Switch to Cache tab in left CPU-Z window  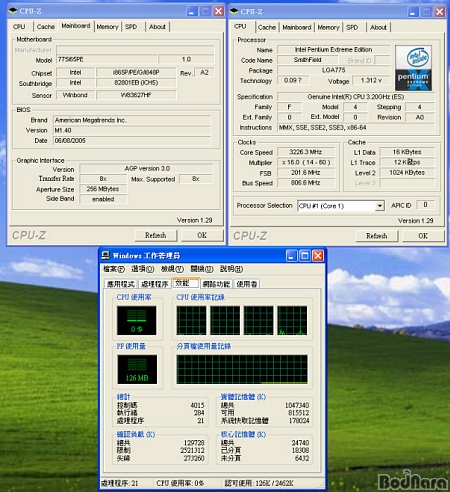[46, 27]
